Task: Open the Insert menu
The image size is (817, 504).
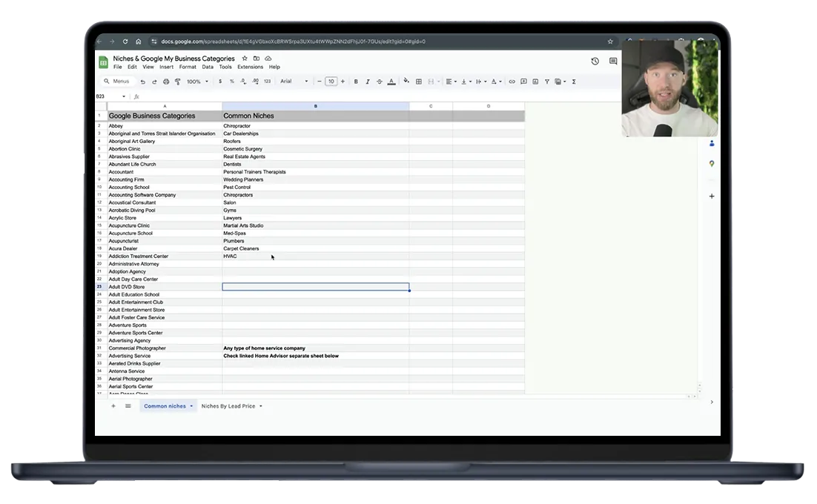Action: pyautogui.click(x=167, y=67)
